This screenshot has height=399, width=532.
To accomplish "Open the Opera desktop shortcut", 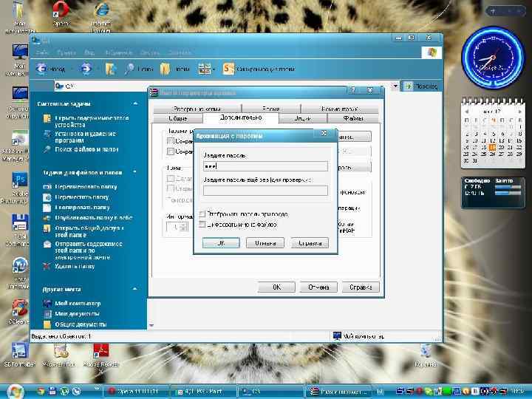I will tap(61, 12).
